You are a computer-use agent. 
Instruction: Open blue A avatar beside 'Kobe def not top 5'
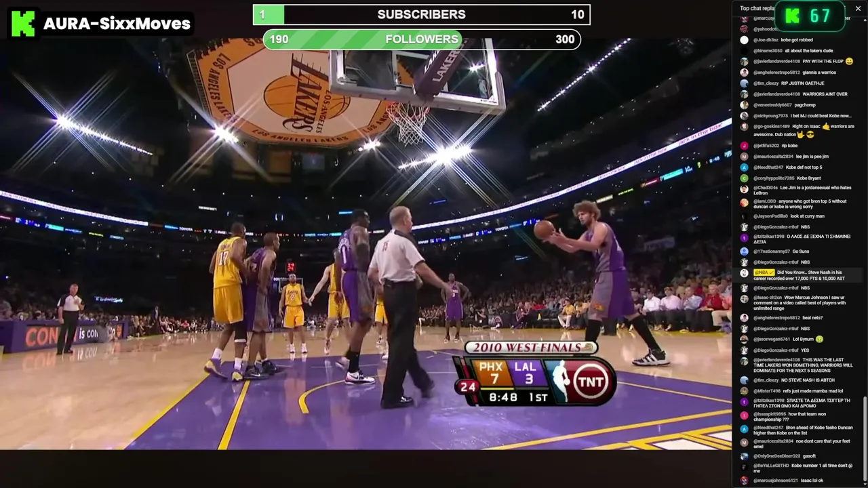point(744,167)
